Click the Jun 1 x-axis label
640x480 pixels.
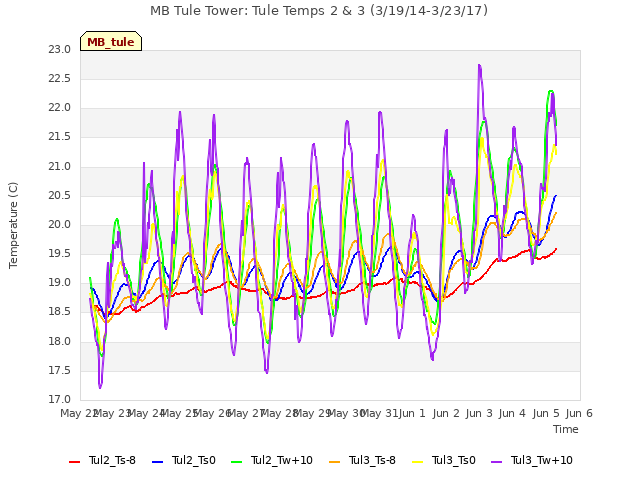(x=412, y=413)
